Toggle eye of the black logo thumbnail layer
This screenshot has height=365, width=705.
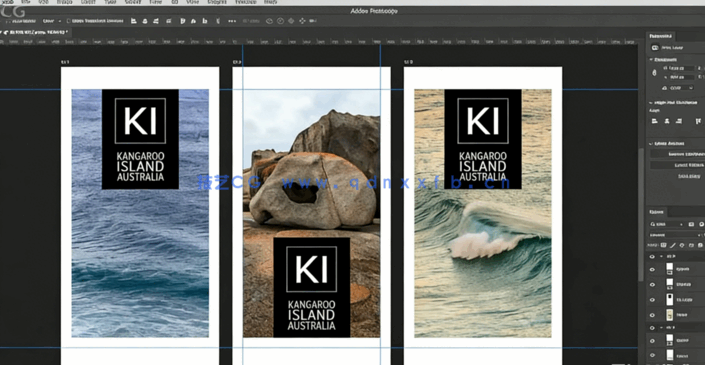pyautogui.click(x=652, y=300)
